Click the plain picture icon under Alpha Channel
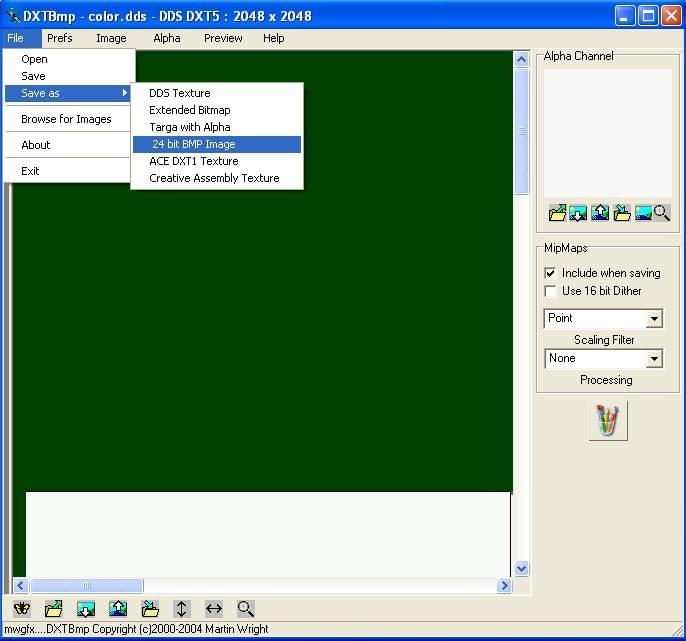The height and width of the screenshot is (641, 686). pos(643,213)
